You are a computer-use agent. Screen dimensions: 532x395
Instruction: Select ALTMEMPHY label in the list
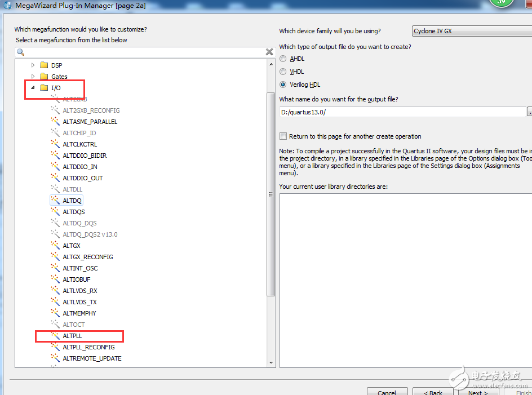(79, 313)
